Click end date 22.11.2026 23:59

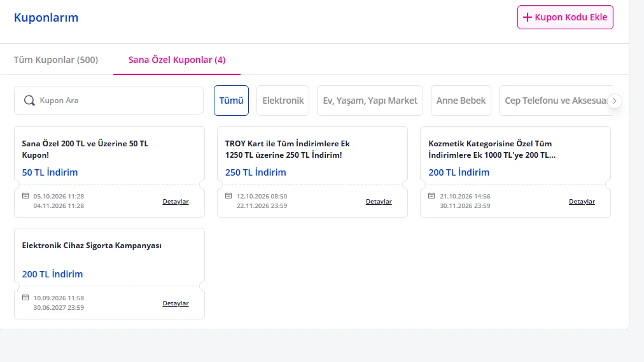point(262,205)
